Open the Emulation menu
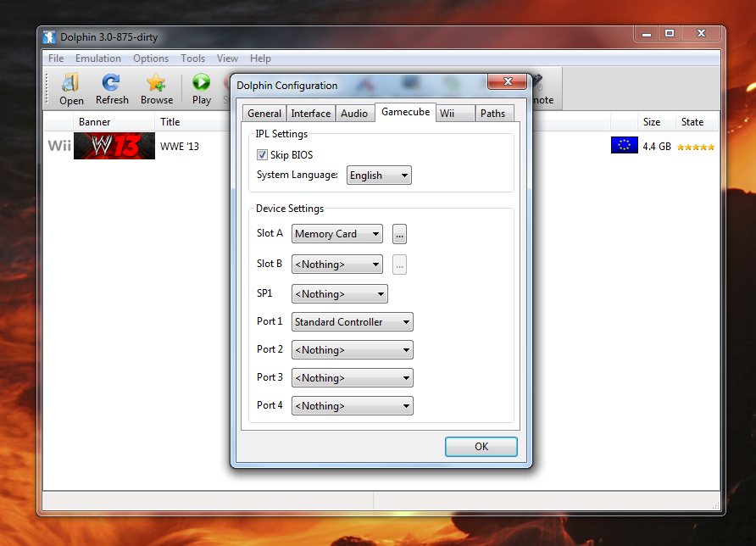Screen dimensions: 756x546 coord(97,58)
